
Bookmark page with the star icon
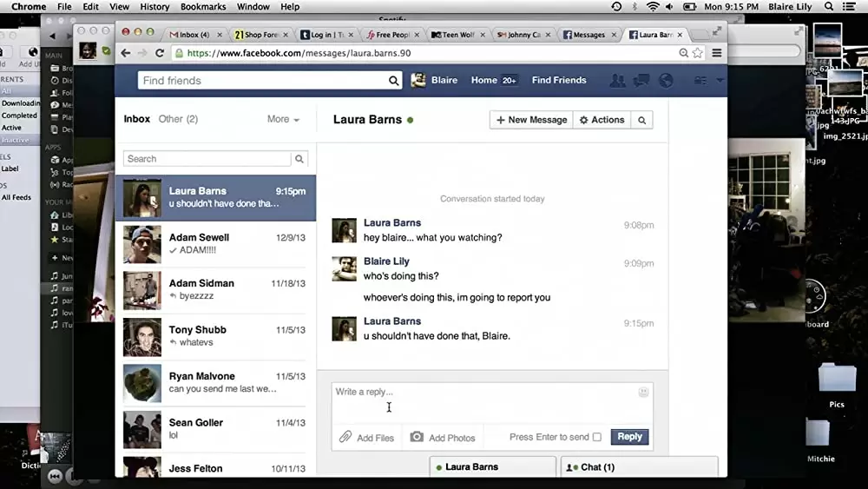coord(697,53)
